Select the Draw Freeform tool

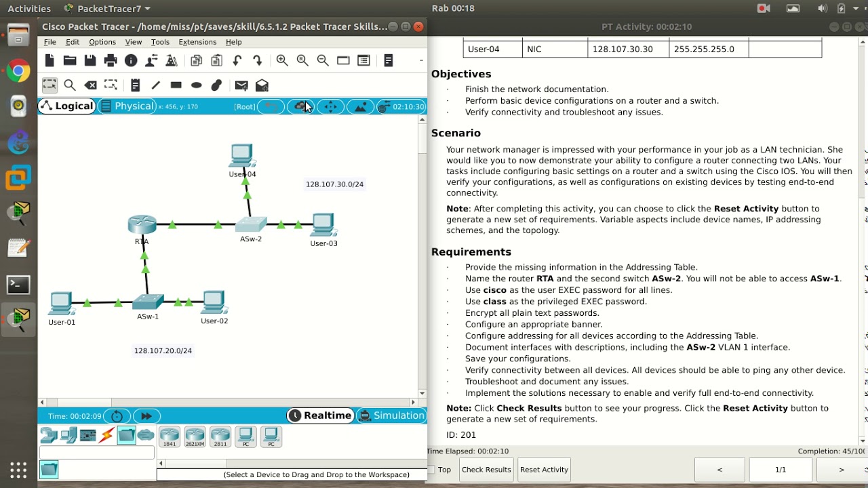click(216, 85)
